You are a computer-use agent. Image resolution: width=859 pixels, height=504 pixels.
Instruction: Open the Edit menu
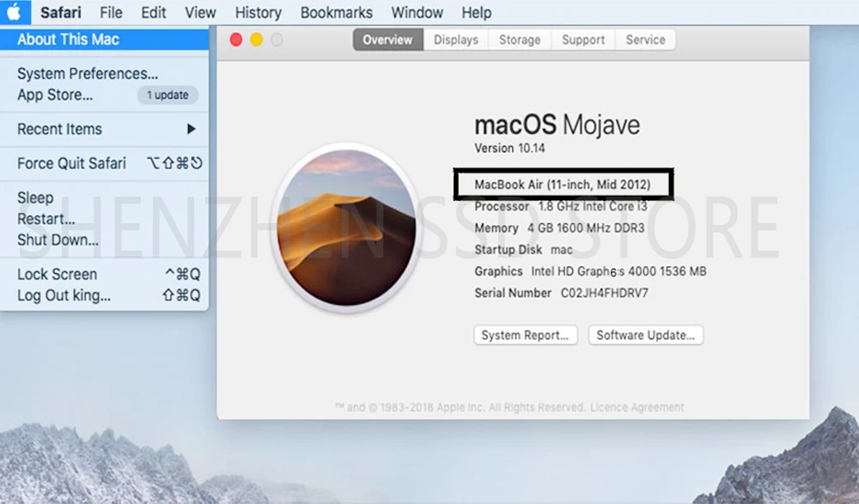154,12
